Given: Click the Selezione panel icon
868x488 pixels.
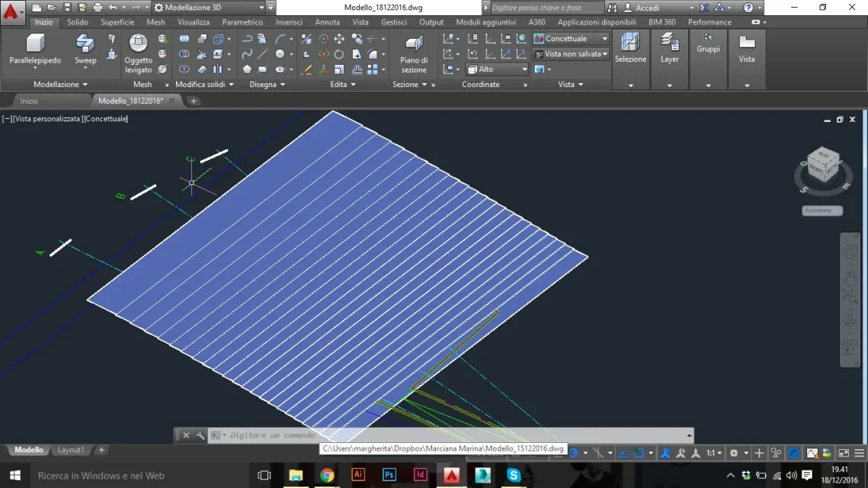Looking at the screenshot, I should pyautogui.click(x=630, y=49).
